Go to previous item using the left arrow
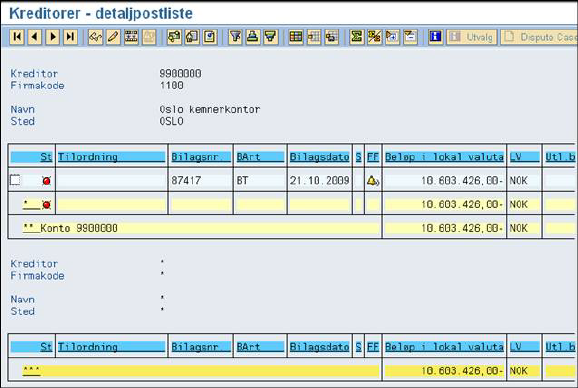 coord(35,36)
